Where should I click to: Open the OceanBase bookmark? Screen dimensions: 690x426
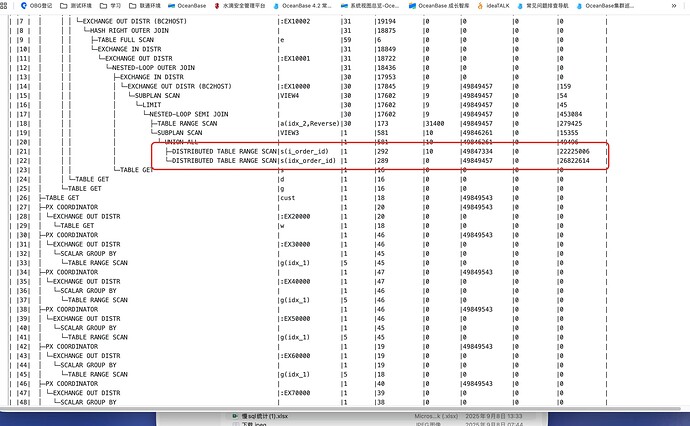(187, 6)
